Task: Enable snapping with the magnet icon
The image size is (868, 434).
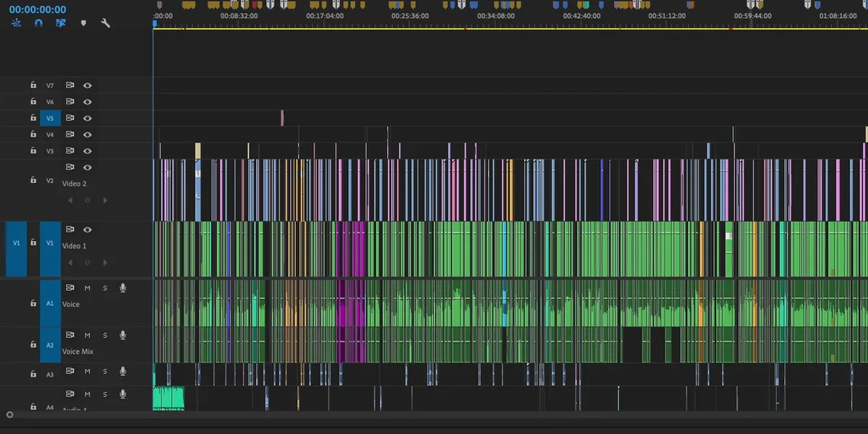Action: tap(38, 23)
